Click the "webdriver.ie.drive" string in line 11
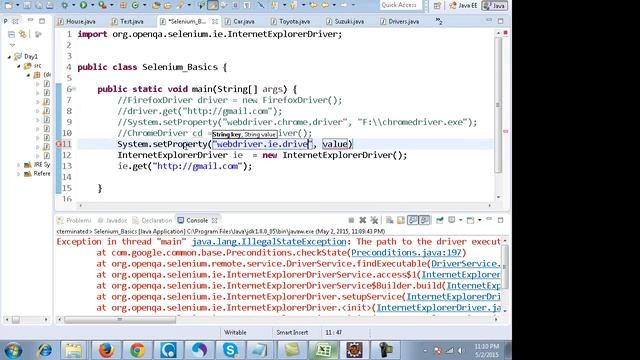 click(262, 144)
